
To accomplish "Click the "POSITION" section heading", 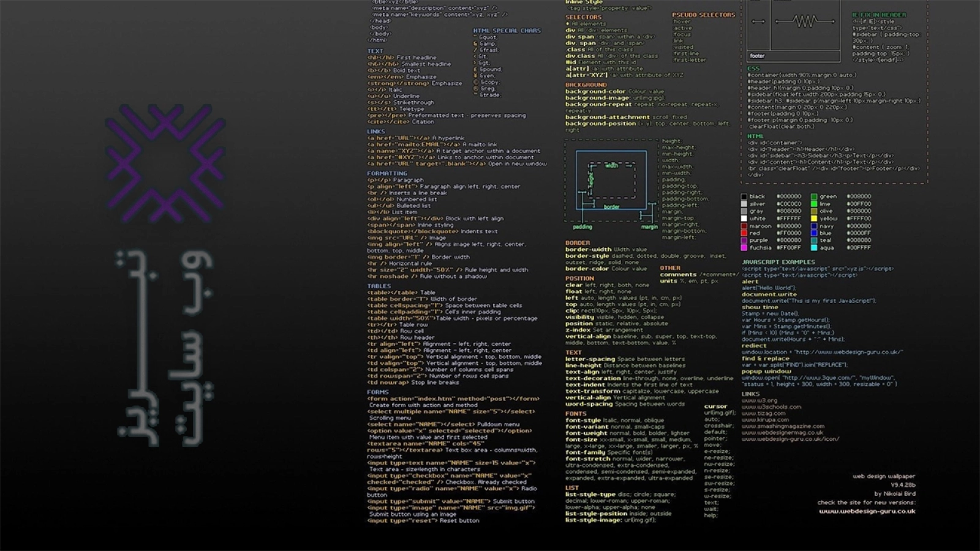I will (x=579, y=279).
